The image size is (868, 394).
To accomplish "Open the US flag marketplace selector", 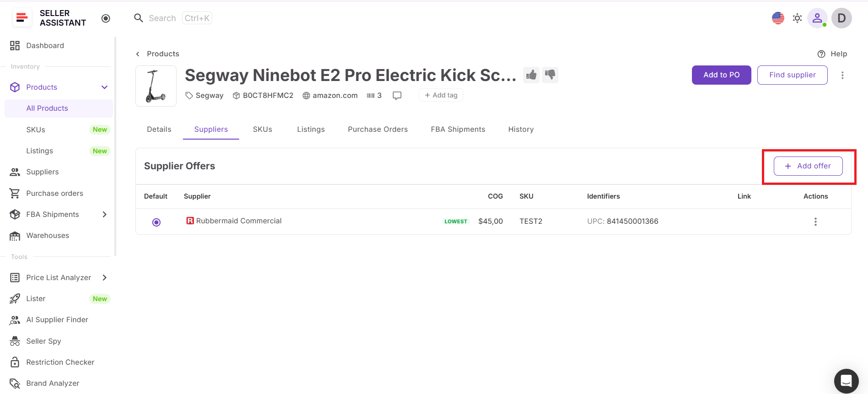I will pyautogui.click(x=778, y=18).
